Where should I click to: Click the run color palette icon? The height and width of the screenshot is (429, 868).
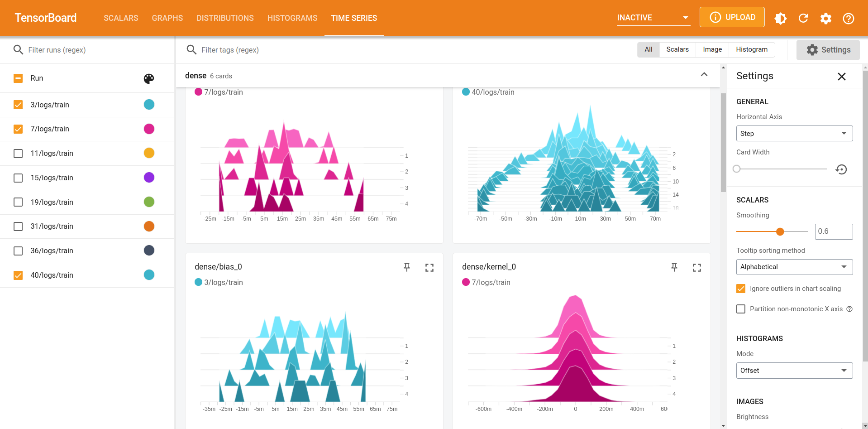pyautogui.click(x=149, y=78)
